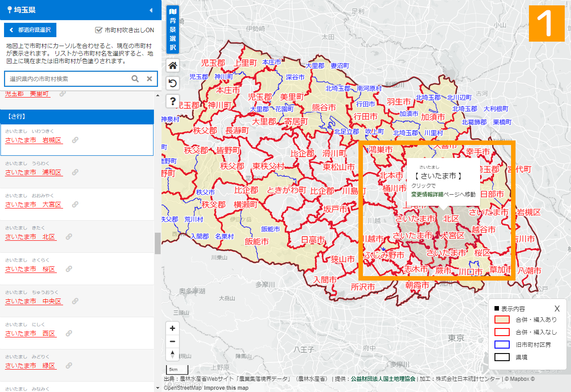Close the 表示内容 legend with X
The image size is (571, 392).
click(x=557, y=308)
